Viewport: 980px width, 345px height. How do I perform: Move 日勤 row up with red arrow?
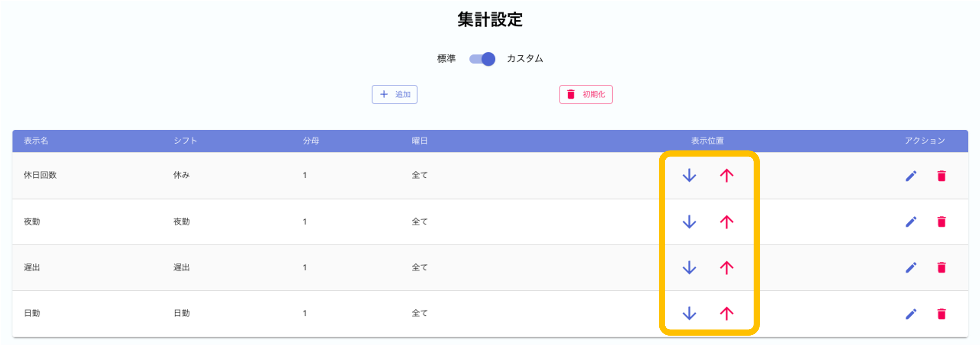(726, 314)
